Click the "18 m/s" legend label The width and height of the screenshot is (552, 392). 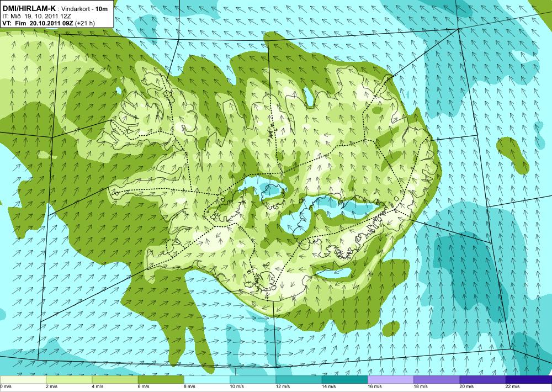coord(420,386)
